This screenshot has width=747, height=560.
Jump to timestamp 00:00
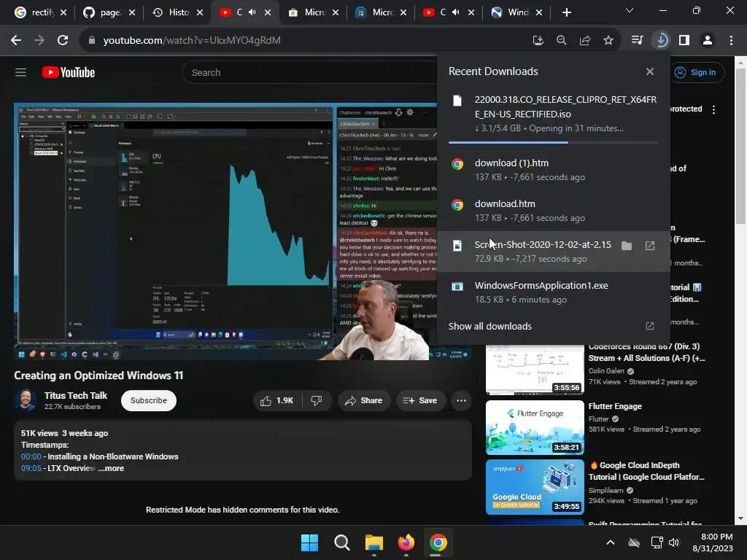pos(31,456)
